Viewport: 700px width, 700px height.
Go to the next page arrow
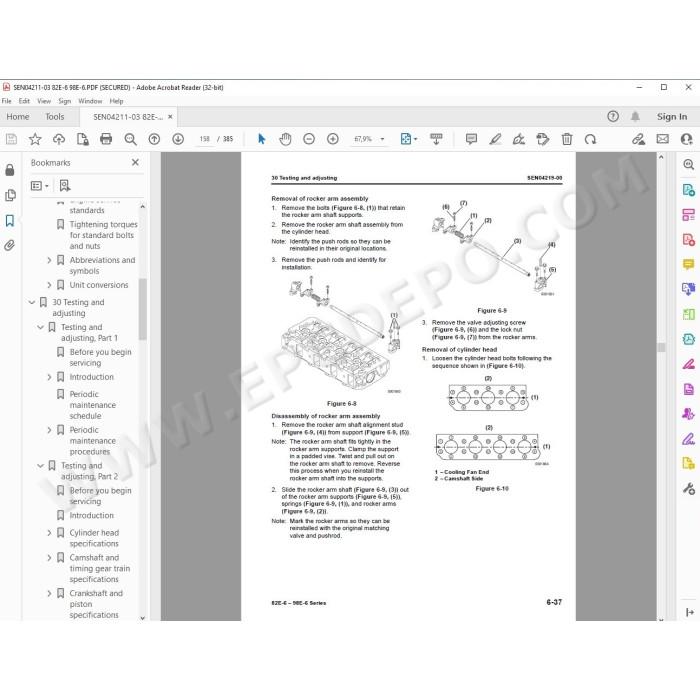(x=178, y=139)
